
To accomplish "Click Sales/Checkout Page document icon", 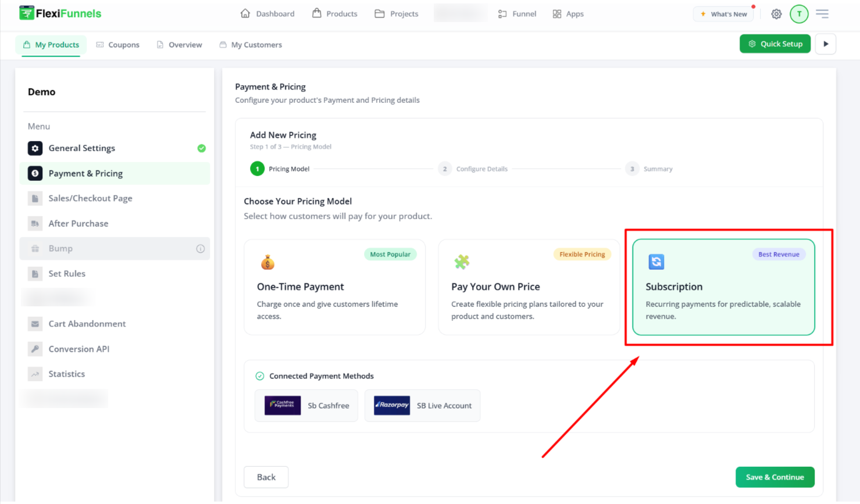I will click(x=35, y=198).
